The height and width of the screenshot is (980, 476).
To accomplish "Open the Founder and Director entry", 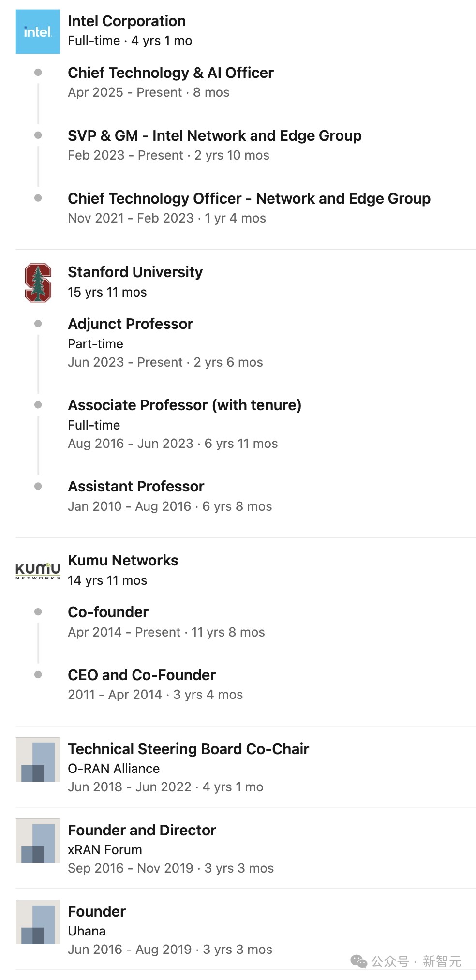I will point(142,831).
